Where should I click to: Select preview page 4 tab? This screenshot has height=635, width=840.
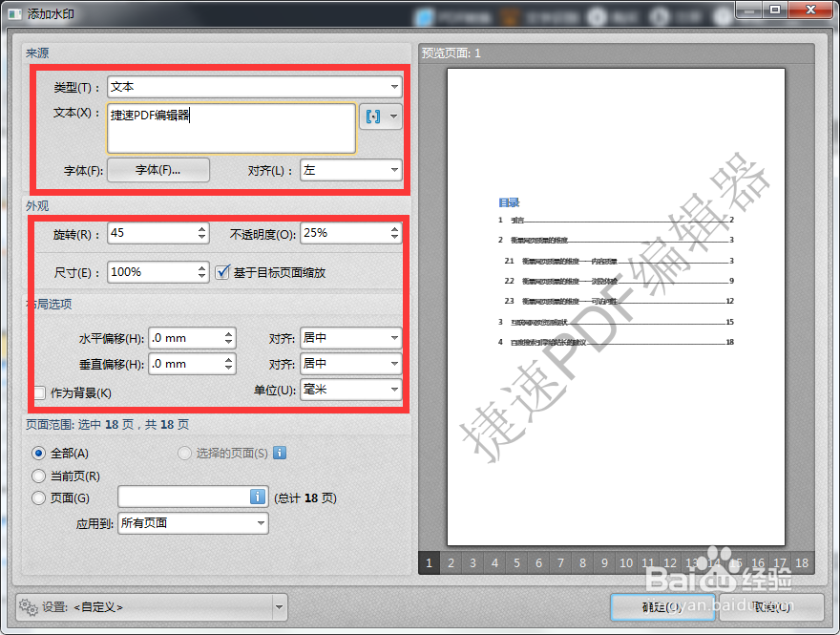tap(495, 563)
